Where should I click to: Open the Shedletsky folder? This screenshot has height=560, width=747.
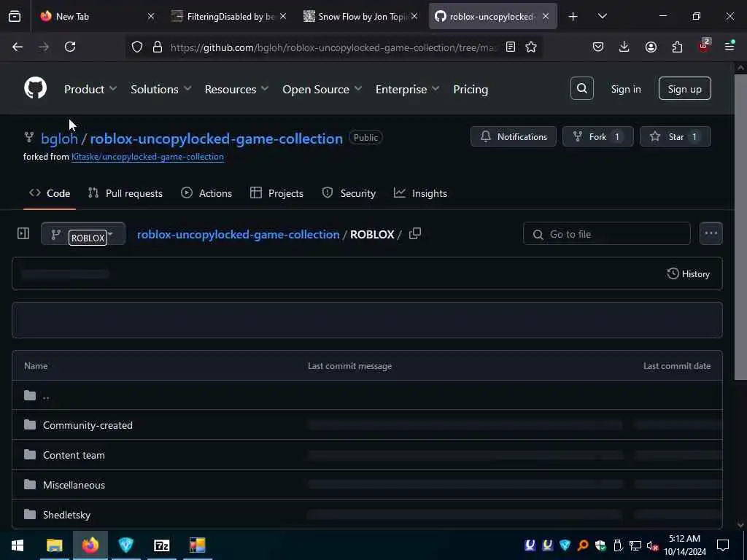point(66,515)
